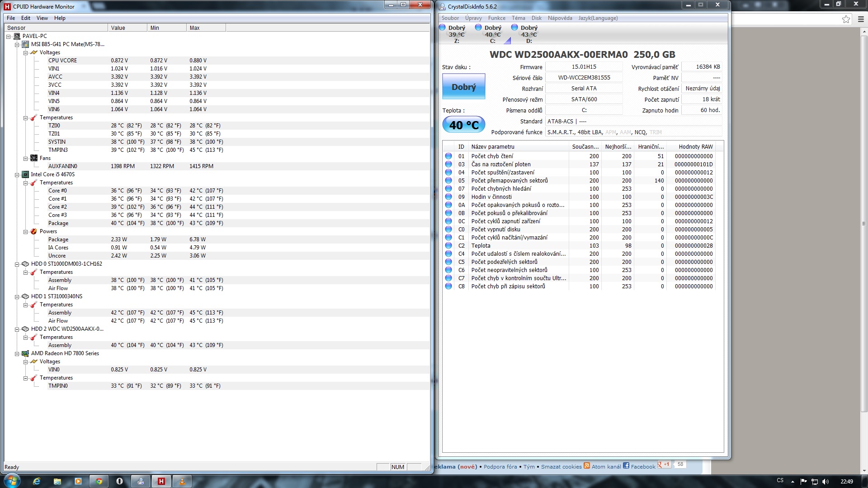Click the CS language indicator in tray
Viewport: 868px width, 488px height.
[x=780, y=480]
